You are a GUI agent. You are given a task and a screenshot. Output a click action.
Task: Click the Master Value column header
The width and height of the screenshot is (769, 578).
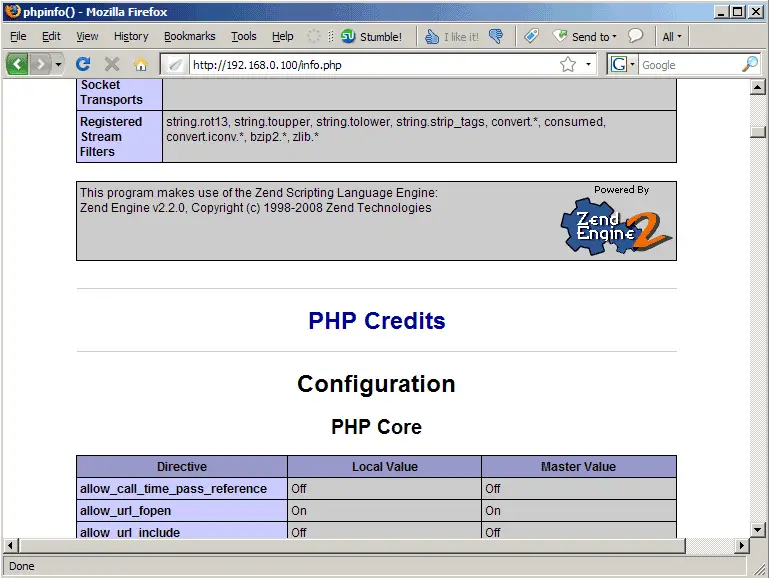tap(579, 466)
